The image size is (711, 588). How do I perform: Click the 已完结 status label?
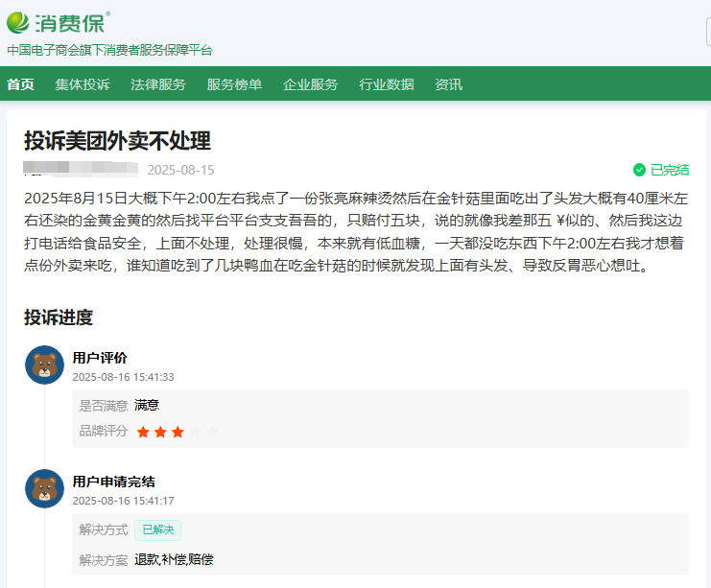670,170
